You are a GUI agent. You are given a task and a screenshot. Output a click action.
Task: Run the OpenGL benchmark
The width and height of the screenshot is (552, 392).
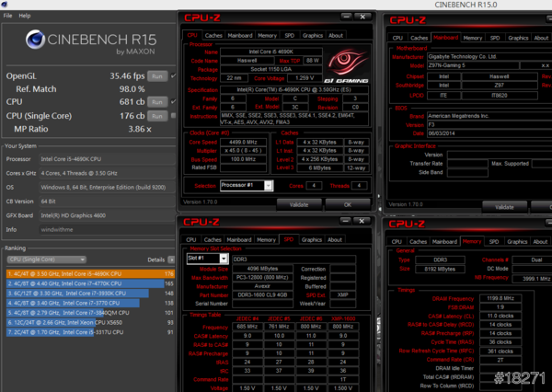157,75
